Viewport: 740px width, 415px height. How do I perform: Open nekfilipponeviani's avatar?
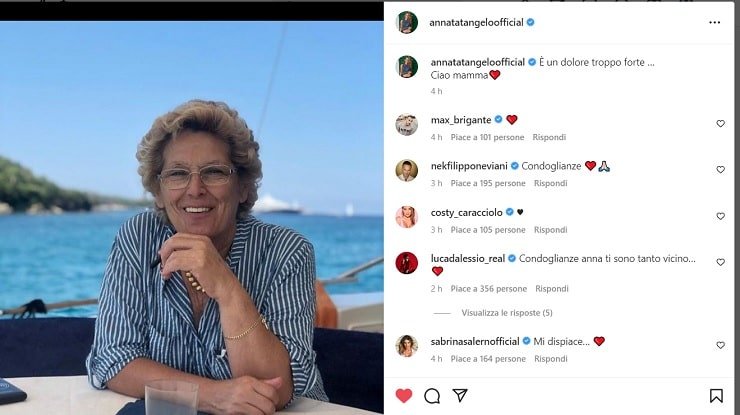click(x=407, y=171)
